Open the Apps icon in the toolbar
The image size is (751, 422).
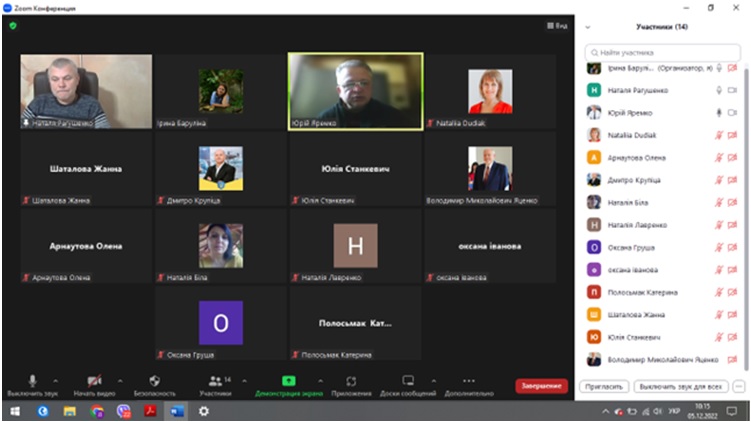point(351,381)
